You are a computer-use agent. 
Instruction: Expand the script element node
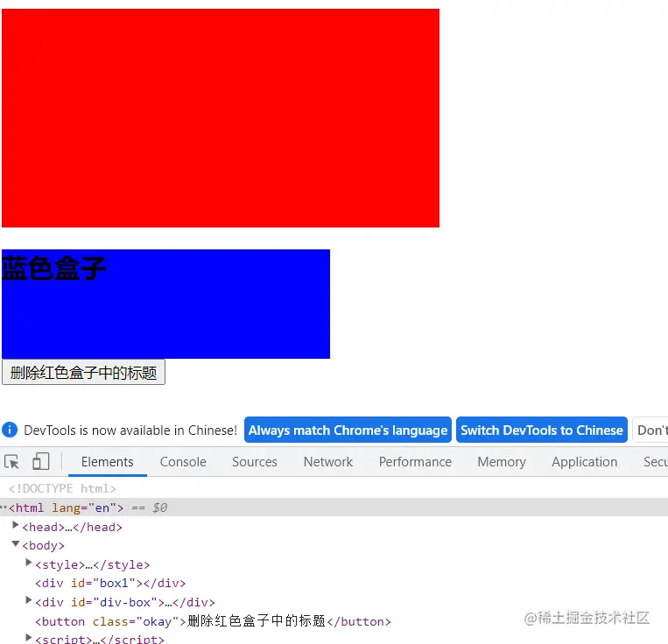(x=29, y=637)
